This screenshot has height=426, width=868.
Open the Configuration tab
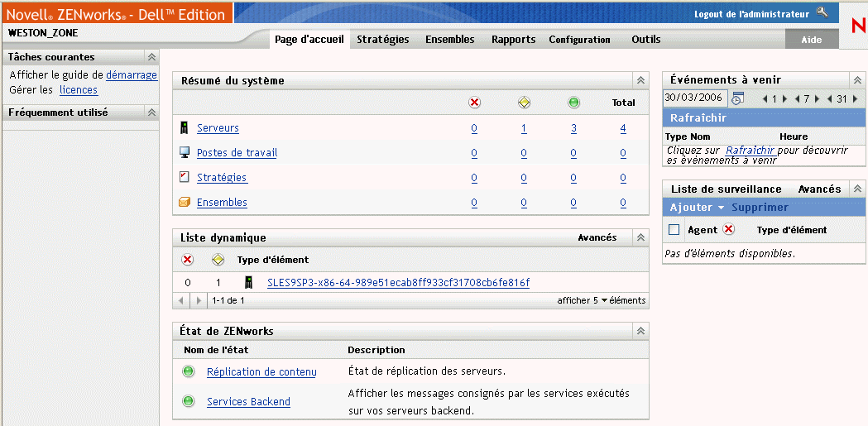tap(579, 40)
